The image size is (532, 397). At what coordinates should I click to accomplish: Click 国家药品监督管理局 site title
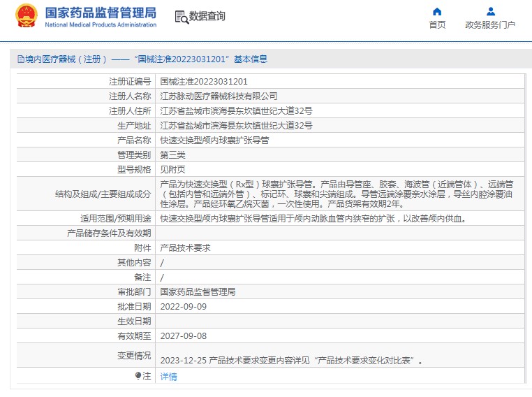pos(101,13)
